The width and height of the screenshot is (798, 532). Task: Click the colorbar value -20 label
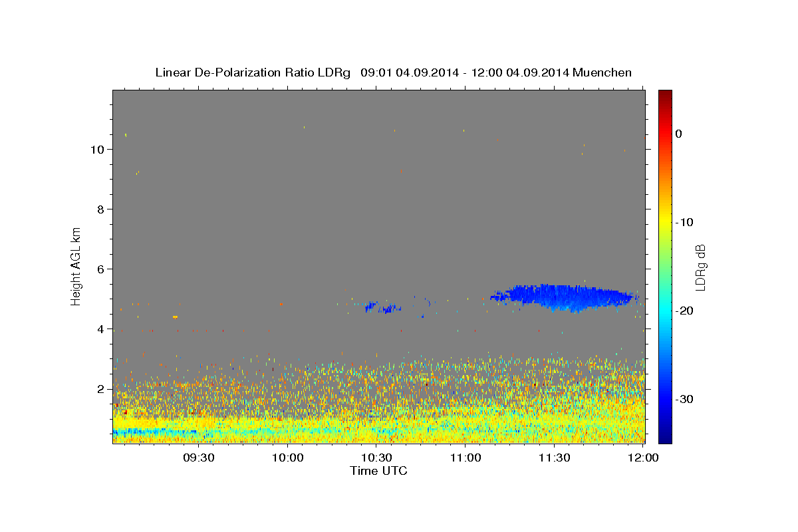(685, 311)
